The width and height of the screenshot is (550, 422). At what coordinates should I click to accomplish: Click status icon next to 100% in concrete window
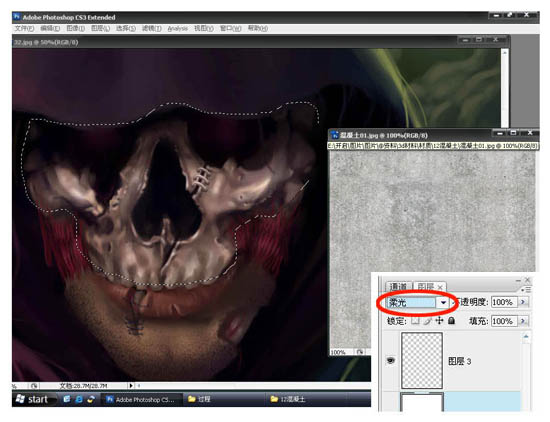(x=360, y=352)
